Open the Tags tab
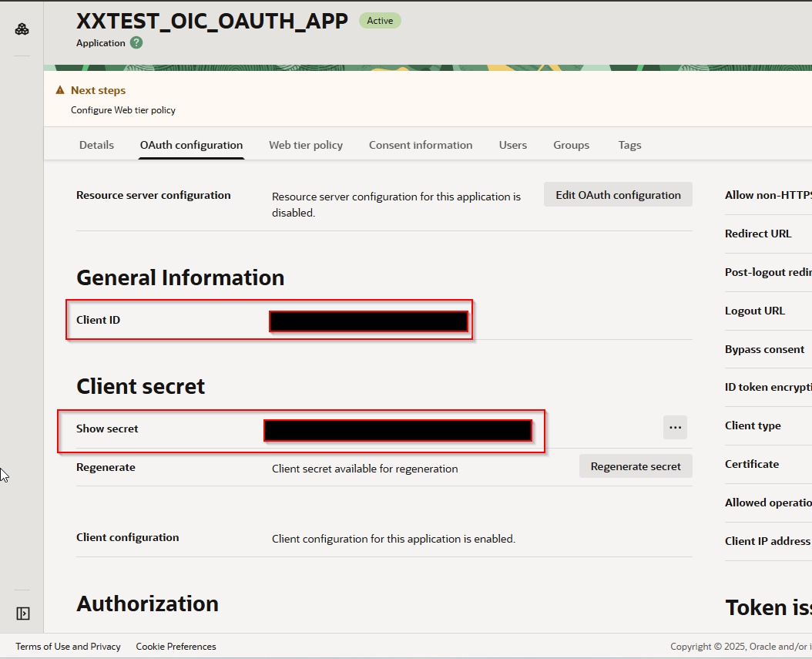 629,145
